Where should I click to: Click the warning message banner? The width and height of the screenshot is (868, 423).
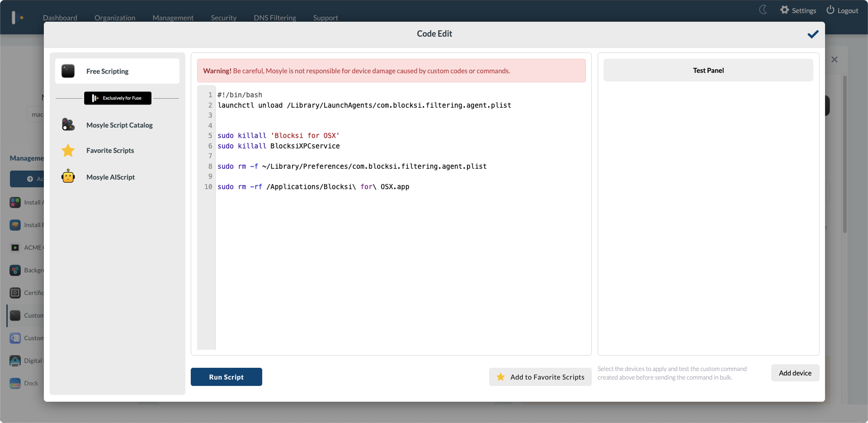(x=392, y=71)
